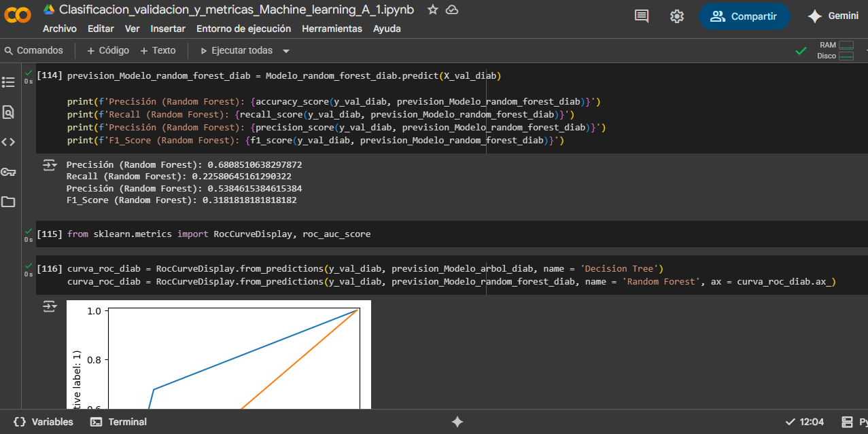Open the Variables panel
868x434 pixels.
pyautogui.click(x=43, y=422)
